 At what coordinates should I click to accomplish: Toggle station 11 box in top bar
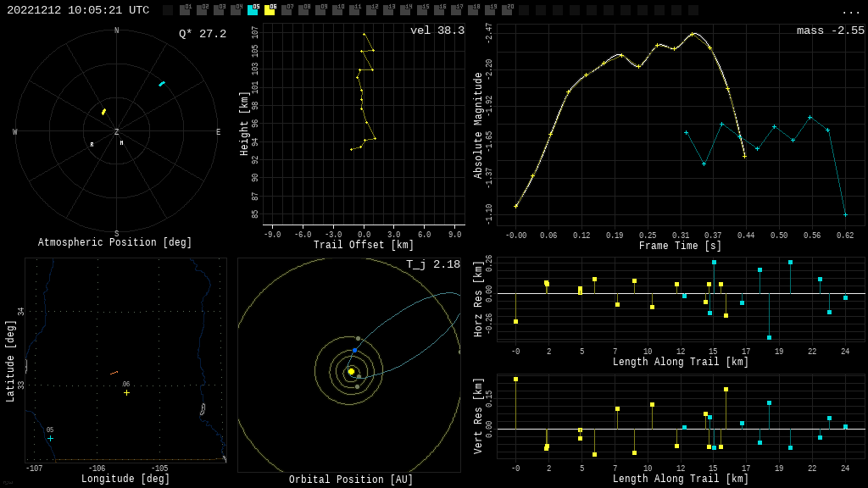[x=354, y=10]
